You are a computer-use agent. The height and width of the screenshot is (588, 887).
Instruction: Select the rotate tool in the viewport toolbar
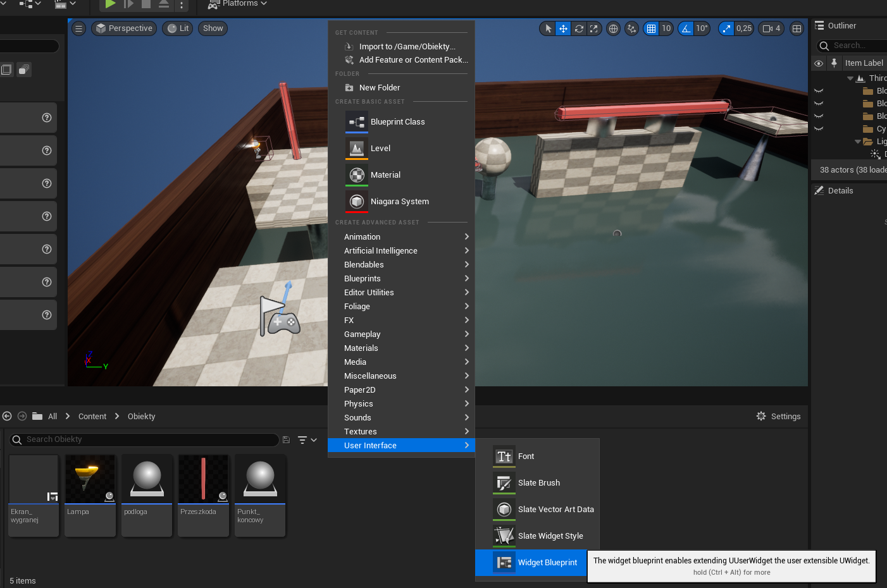pos(578,28)
